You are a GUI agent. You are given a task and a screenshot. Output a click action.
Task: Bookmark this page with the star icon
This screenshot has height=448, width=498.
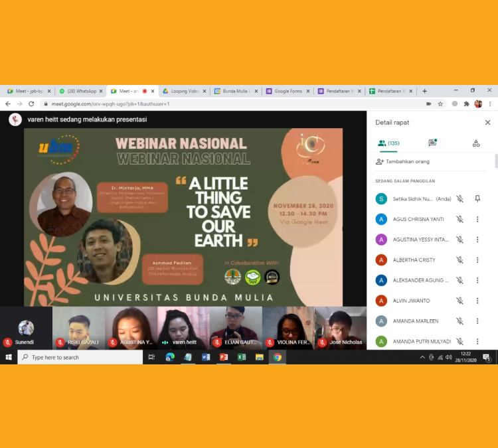(x=440, y=104)
